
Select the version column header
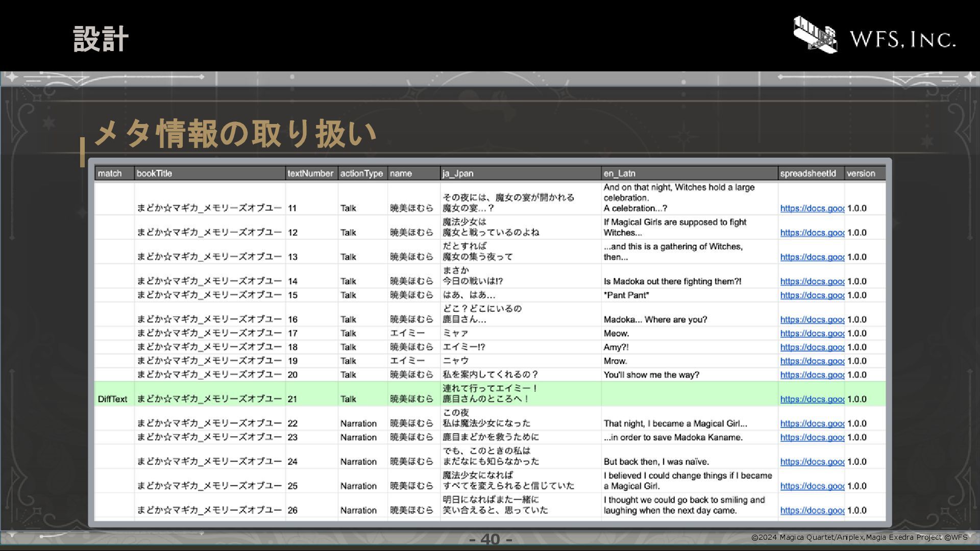tap(865, 173)
